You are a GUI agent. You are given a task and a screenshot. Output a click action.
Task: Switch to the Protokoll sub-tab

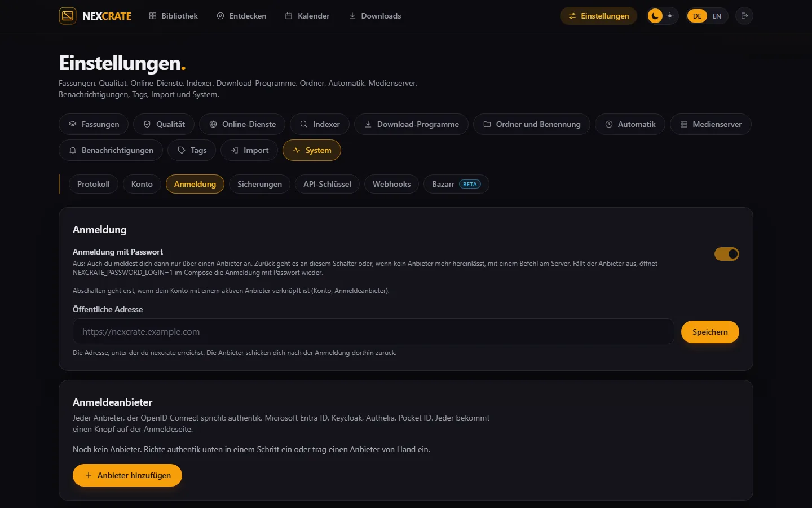94,184
